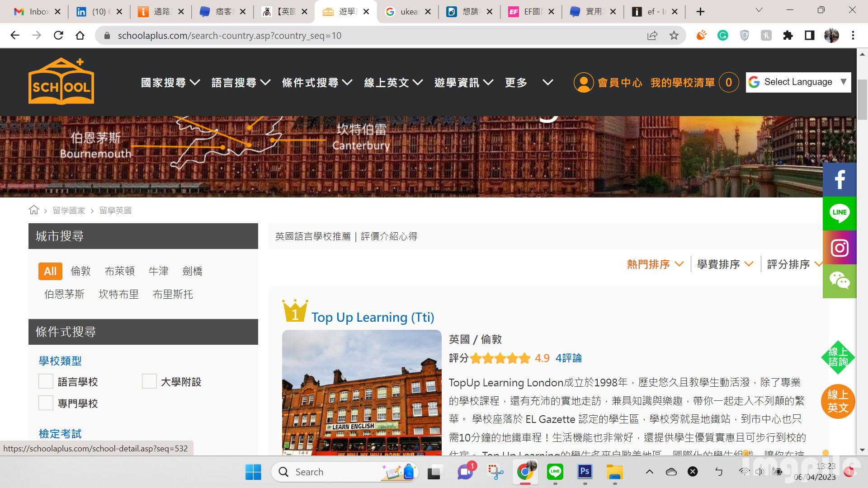Click the SchoolA+ logo
Image resolution: width=868 pixels, height=488 pixels.
pos(61,81)
